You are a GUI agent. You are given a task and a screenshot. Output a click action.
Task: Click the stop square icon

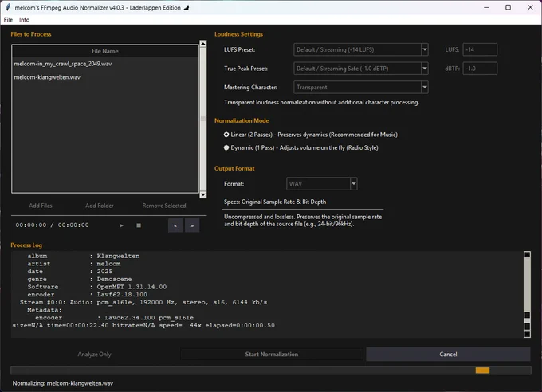[139, 225]
